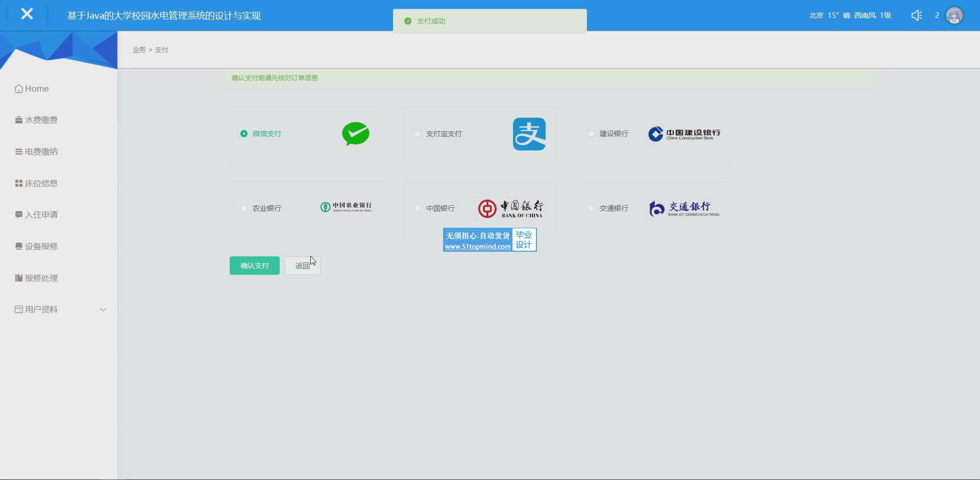
Task: Select the 建设银行 radio option
Action: click(x=591, y=134)
